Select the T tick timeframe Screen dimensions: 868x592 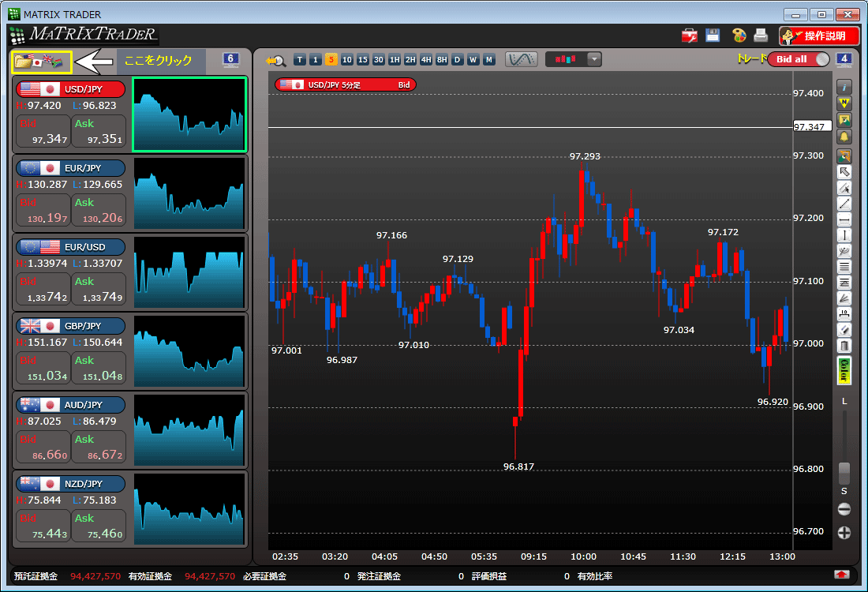tap(300, 60)
